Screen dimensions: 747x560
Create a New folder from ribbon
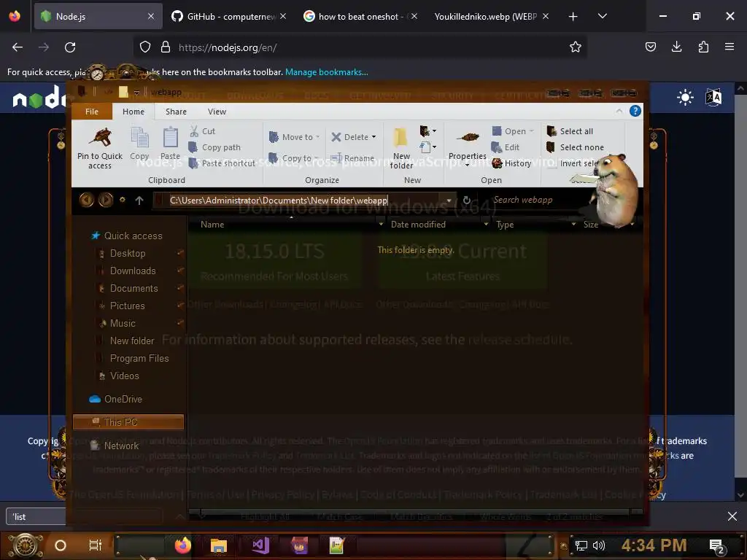point(401,148)
